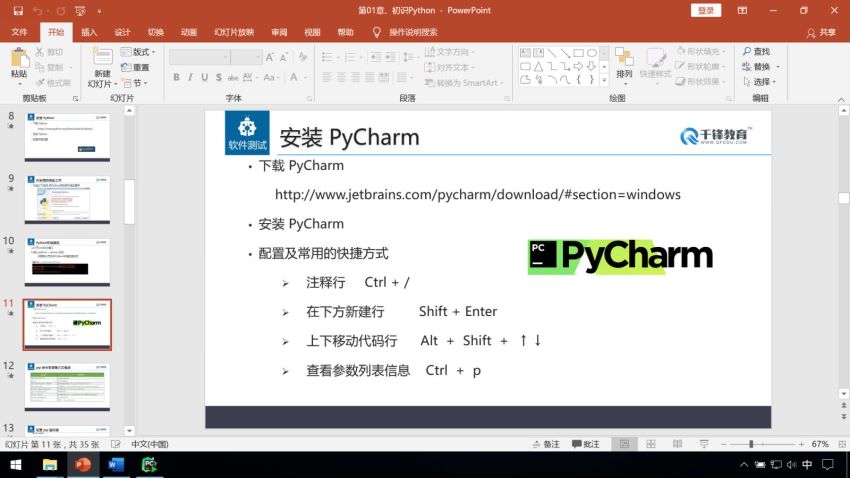Viewport: 850px width, 478px height.
Task: Click the fit slide to window icon
Action: (x=842, y=444)
